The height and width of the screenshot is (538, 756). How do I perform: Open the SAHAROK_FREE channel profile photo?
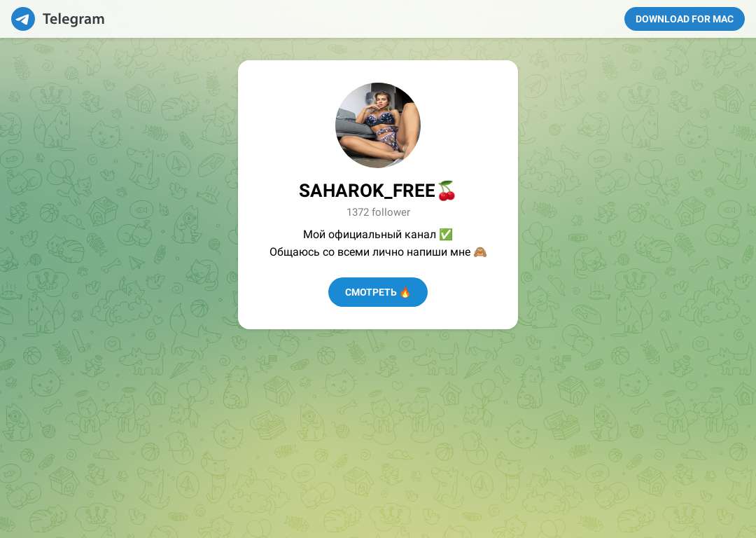[378, 125]
